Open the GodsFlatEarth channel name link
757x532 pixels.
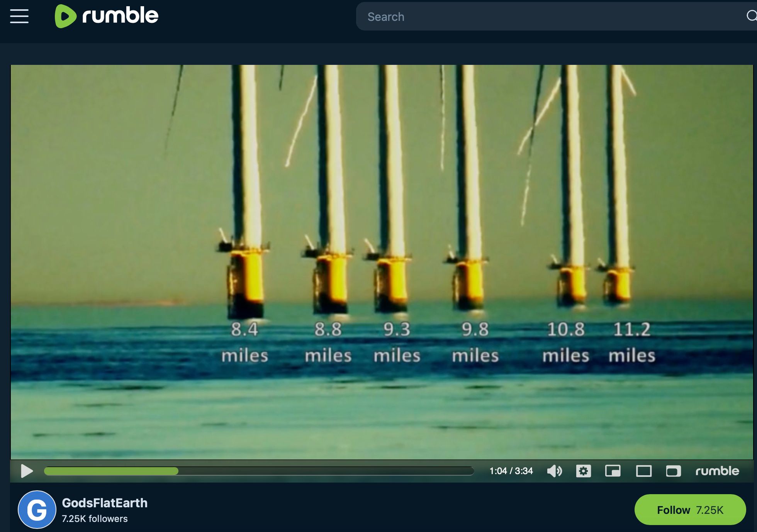coord(105,503)
